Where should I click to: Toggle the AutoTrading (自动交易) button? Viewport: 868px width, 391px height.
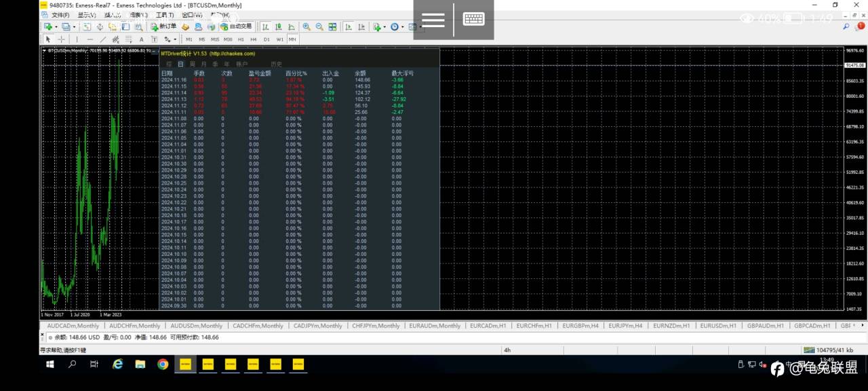236,26
